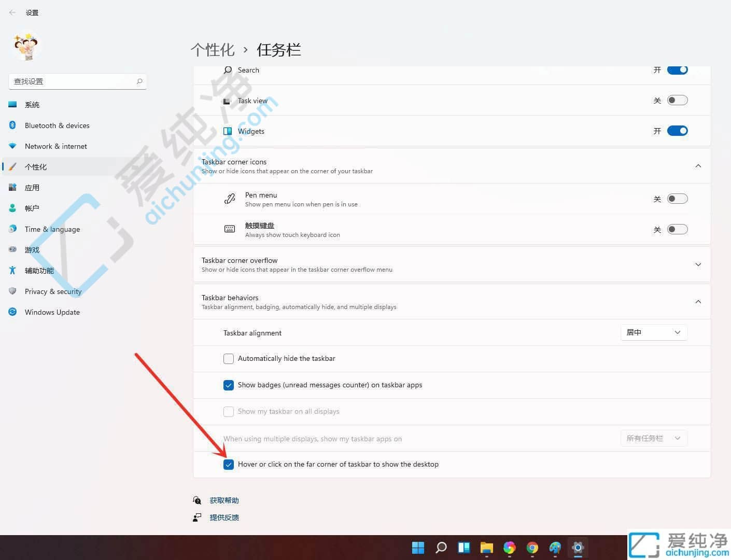Image resolution: width=731 pixels, height=560 pixels.
Task: Select the 游戏 sidebar item
Action: click(x=32, y=249)
